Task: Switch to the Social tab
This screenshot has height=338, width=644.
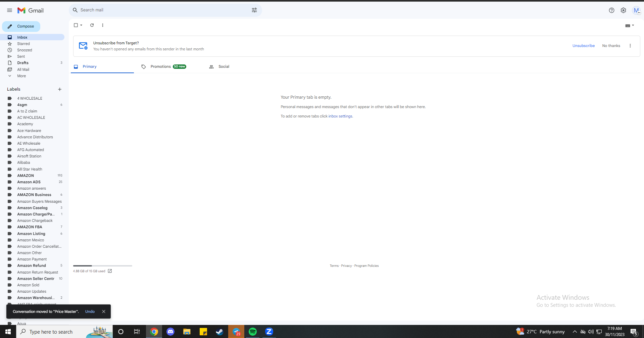Action: (224, 66)
